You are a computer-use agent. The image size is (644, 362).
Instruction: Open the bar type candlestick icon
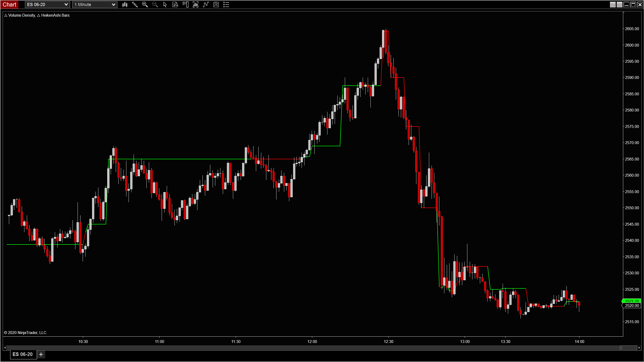pyautogui.click(x=125, y=5)
